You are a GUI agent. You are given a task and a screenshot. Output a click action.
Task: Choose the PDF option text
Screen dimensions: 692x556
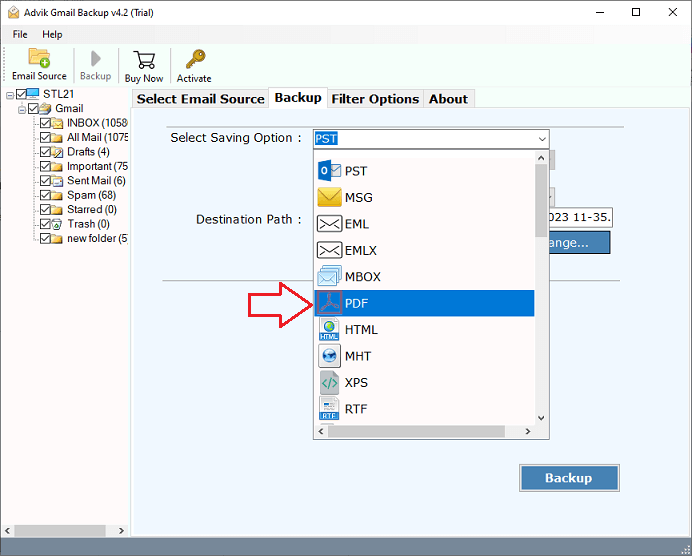click(357, 304)
